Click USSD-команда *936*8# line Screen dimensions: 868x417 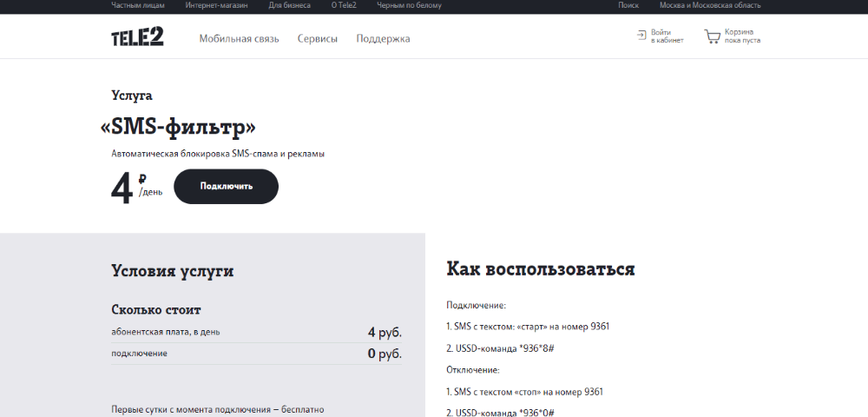(x=501, y=349)
